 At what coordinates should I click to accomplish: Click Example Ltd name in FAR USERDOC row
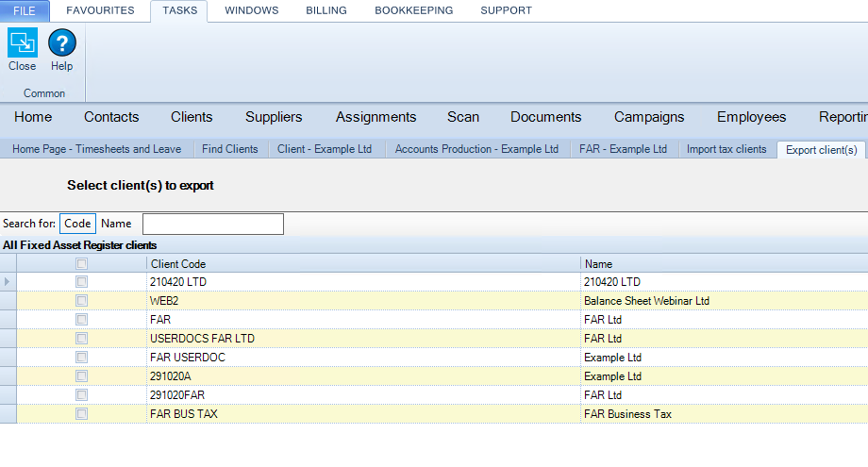pyautogui.click(x=724, y=357)
